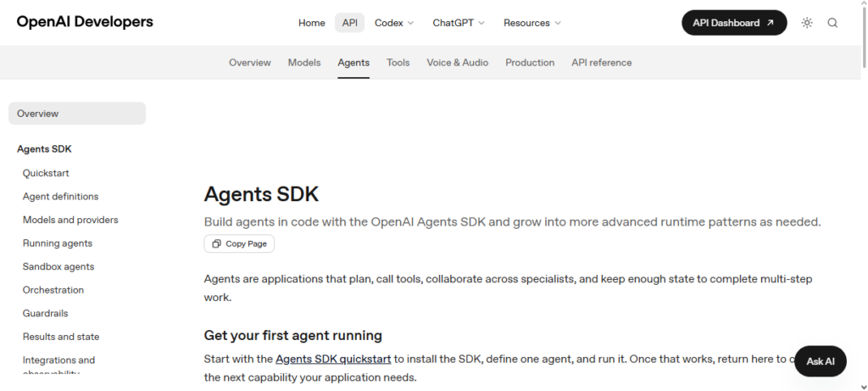Image resolution: width=868 pixels, height=391 pixels.
Task: Open Running agents in the sidebar
Action: pyautogui.click(x=58, y=243)
